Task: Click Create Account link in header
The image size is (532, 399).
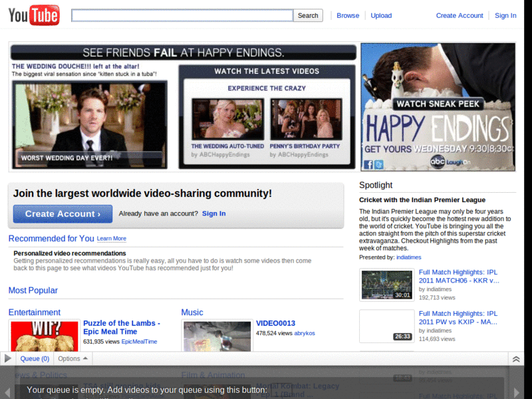Action: [460, 15]
